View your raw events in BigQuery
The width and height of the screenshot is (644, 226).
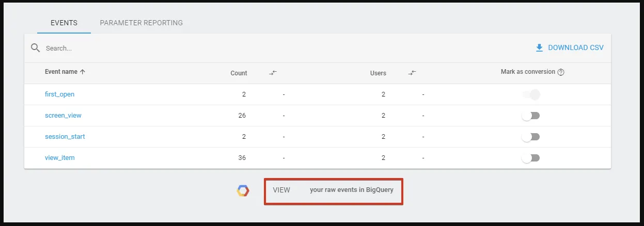coord(333,190)
